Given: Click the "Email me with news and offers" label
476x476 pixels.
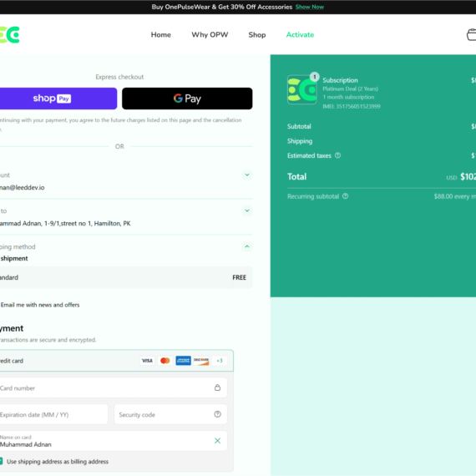Looking at the screenshot, I should pos(40,305).
